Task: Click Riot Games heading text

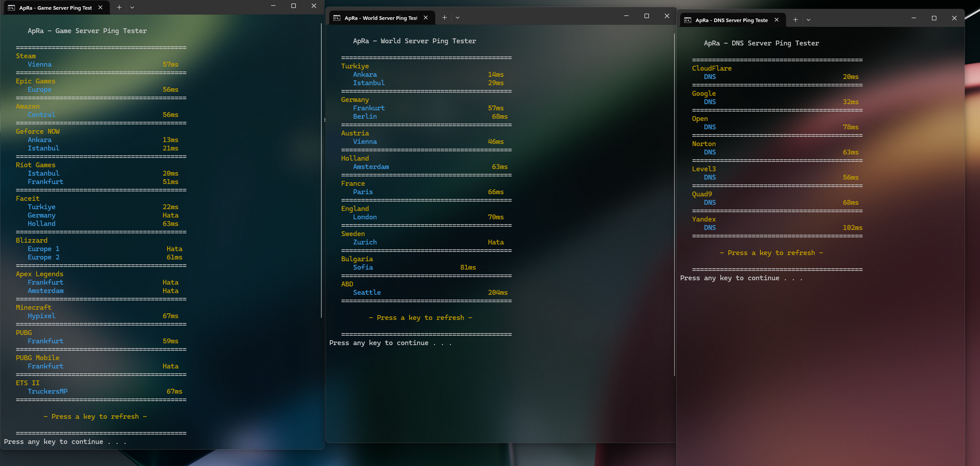Action: point(36,165)
